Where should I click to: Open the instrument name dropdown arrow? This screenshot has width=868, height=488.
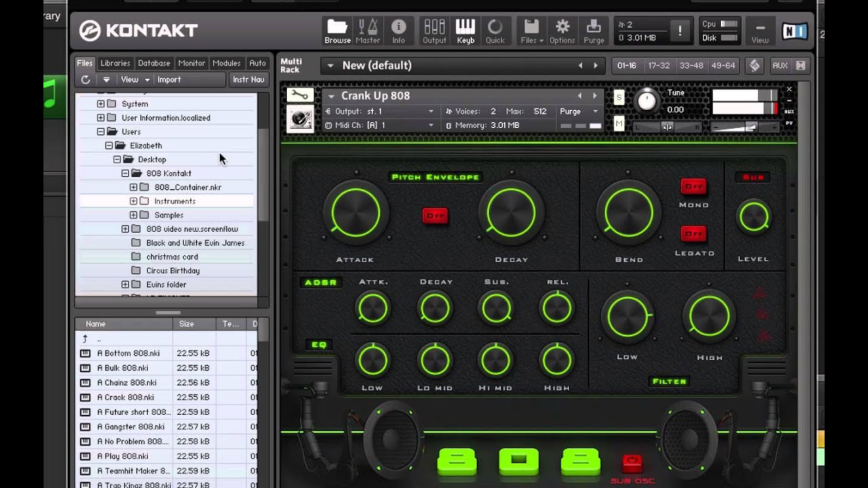(331, 96)
